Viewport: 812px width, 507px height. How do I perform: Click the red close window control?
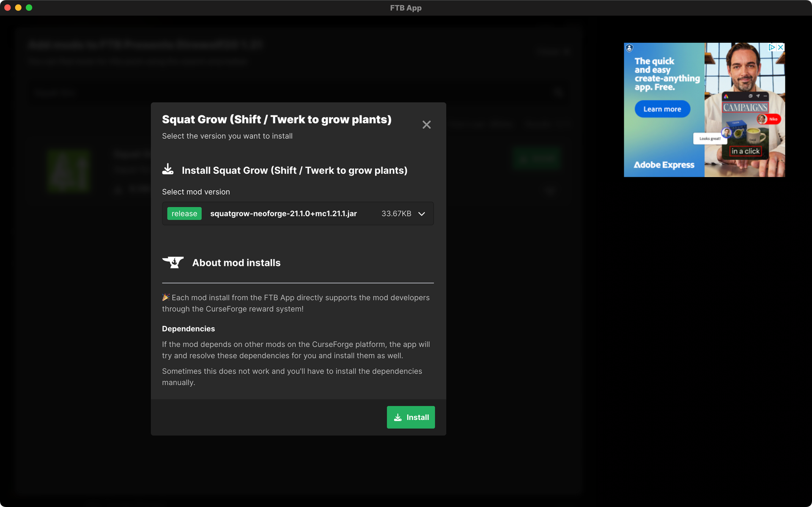tap(7, 7)
